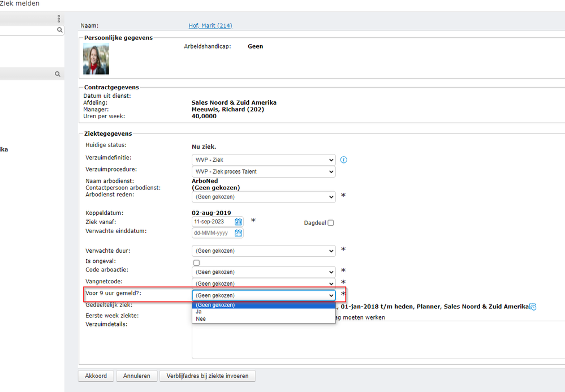Open the Verzuimdefinitie dropdown
Screen dimensions: 565x392
(264, 160)
